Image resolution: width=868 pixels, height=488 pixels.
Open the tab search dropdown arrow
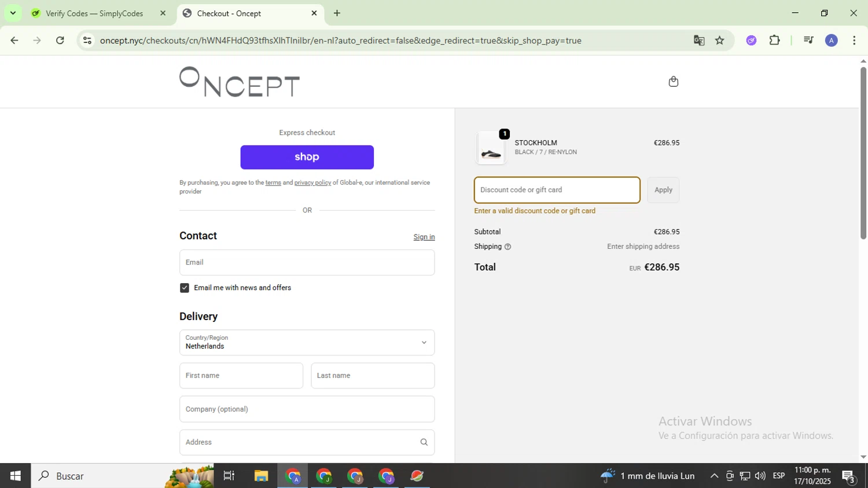coord(13,13)
